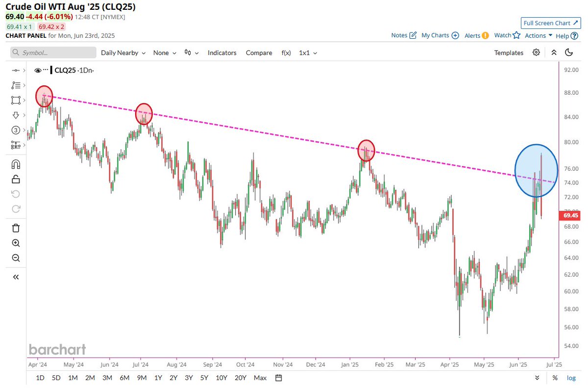Select the trendline drawing tool

(x=15, y=70)
